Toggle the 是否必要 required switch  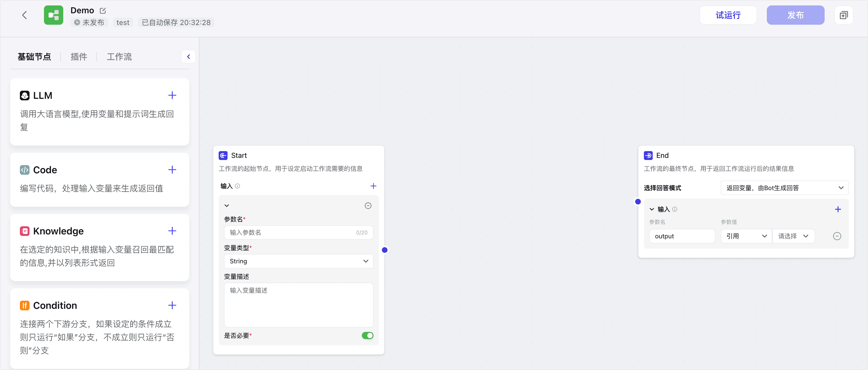[x=367, y=336]
